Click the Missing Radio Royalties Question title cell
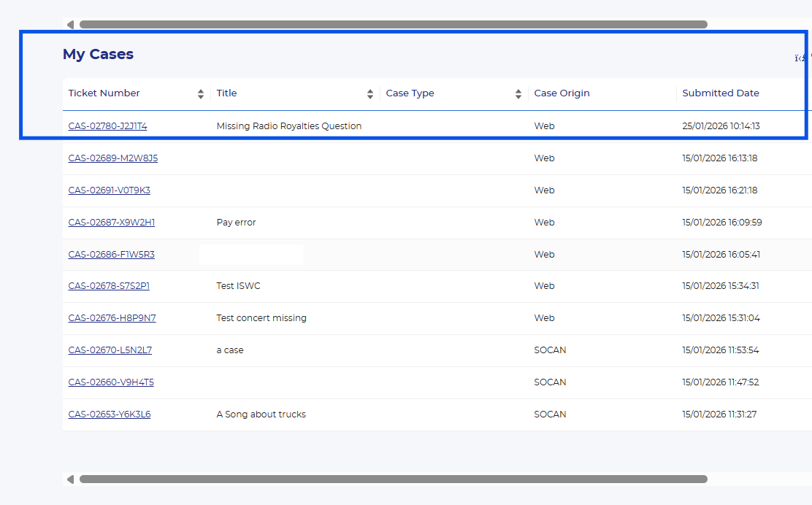This screenshot has height=505, width=812. tap(288, 126)
